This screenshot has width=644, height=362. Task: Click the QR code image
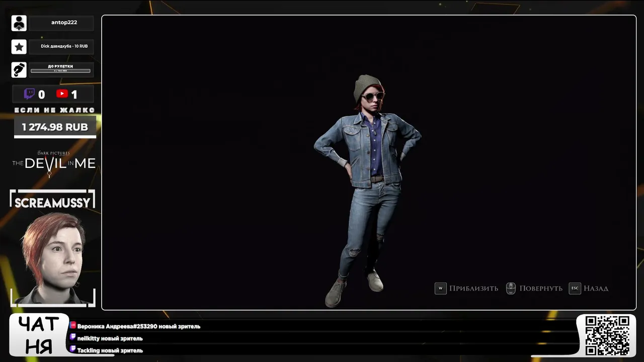coord(608,335)
